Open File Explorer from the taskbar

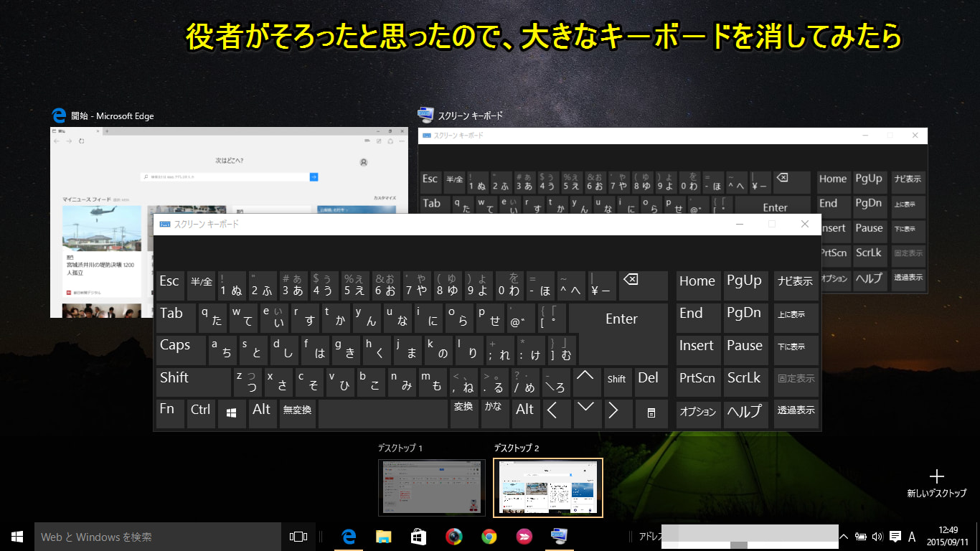384,537
